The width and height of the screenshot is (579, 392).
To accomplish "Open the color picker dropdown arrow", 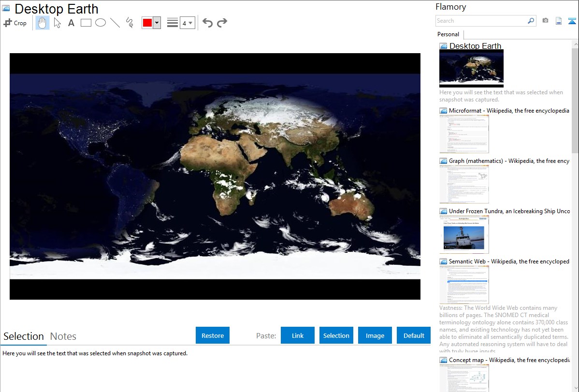I will [x=157, y=23].
